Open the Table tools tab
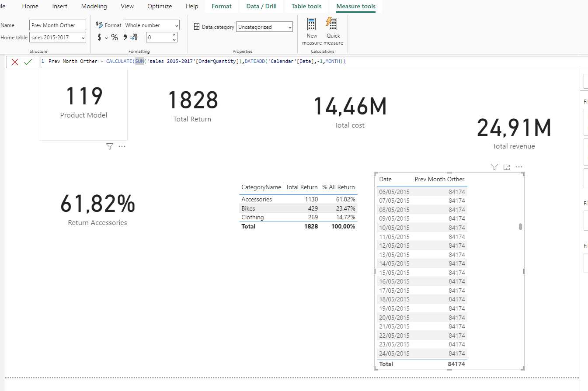 [306, 6]
